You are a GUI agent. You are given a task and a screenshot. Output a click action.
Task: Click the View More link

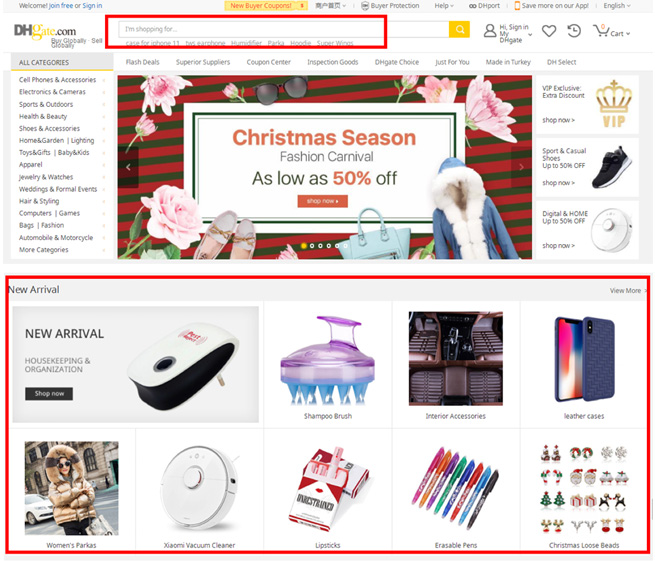pos(627,291)
